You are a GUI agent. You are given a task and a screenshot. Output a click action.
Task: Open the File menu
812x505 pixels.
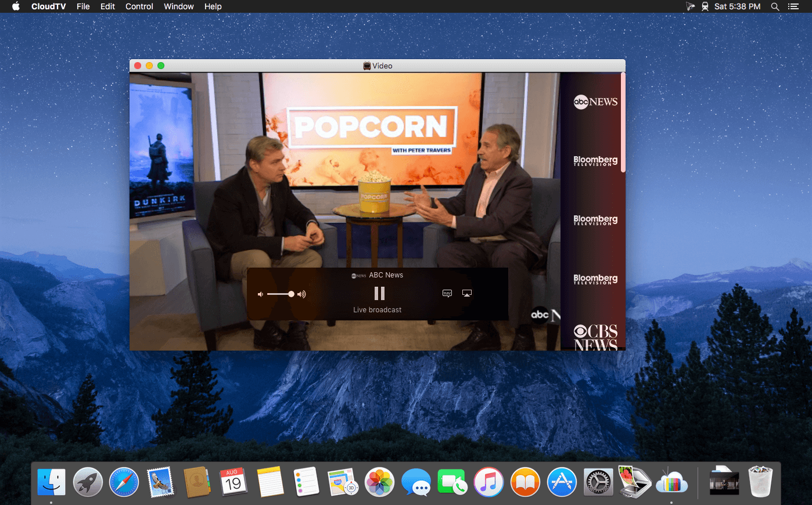[83, 6]
